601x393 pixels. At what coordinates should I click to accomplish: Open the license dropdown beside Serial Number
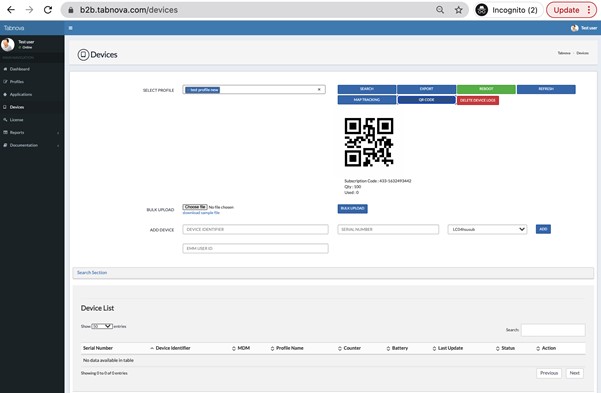(487, 229)
